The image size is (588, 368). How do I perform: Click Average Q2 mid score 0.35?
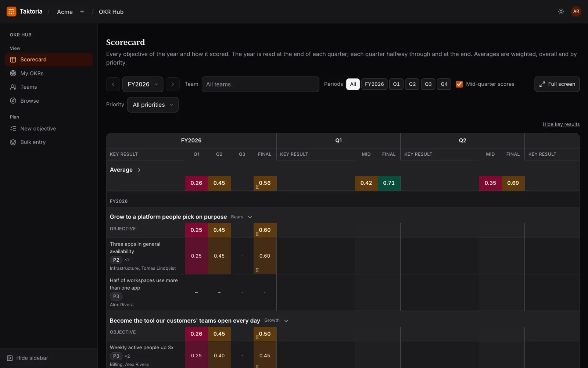(x=490, y=183)
